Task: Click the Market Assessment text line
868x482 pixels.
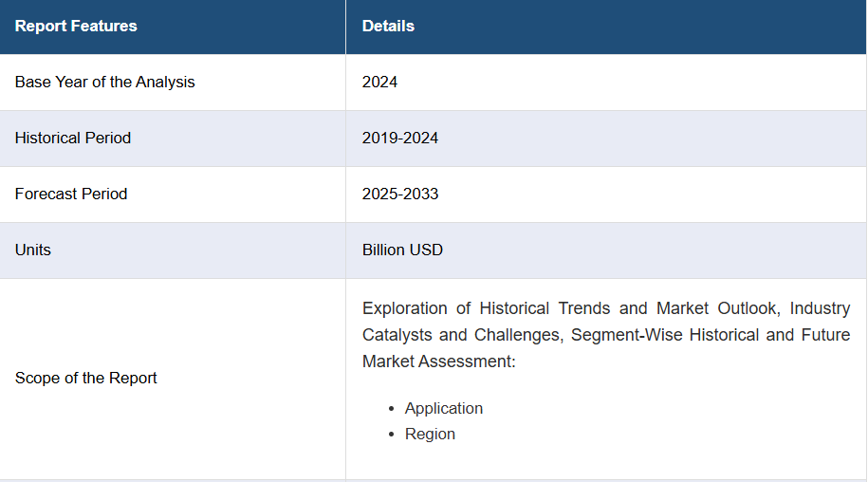Action: [x=439, y=361]
